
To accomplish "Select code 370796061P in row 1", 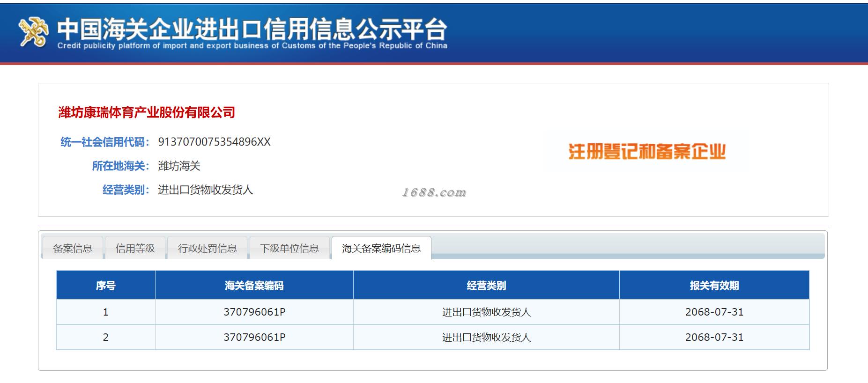I will point(254,312).
